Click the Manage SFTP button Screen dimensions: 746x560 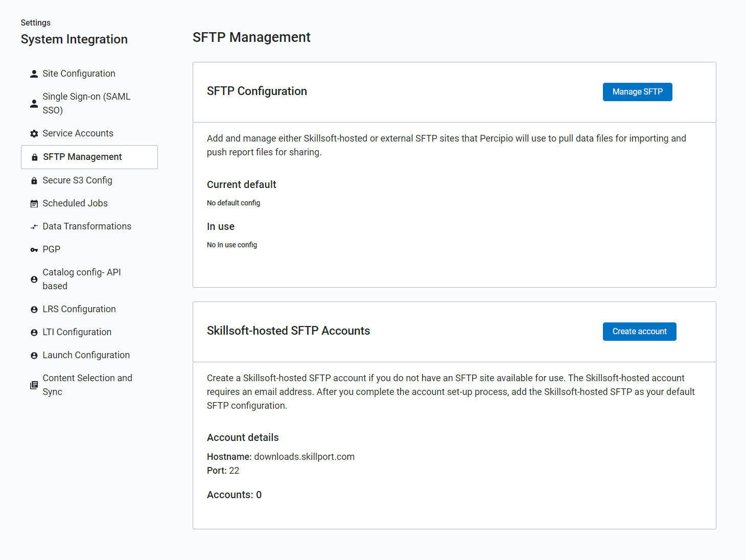638,92
